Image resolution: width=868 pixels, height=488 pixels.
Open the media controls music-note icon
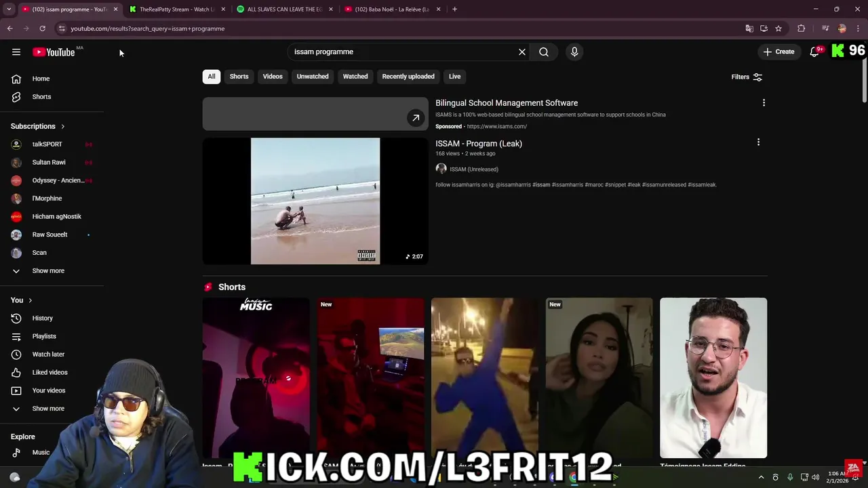coord(825,28)
